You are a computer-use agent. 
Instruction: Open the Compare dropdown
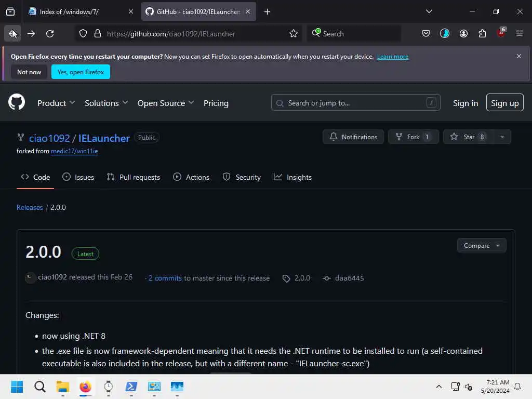coord(482,246)
